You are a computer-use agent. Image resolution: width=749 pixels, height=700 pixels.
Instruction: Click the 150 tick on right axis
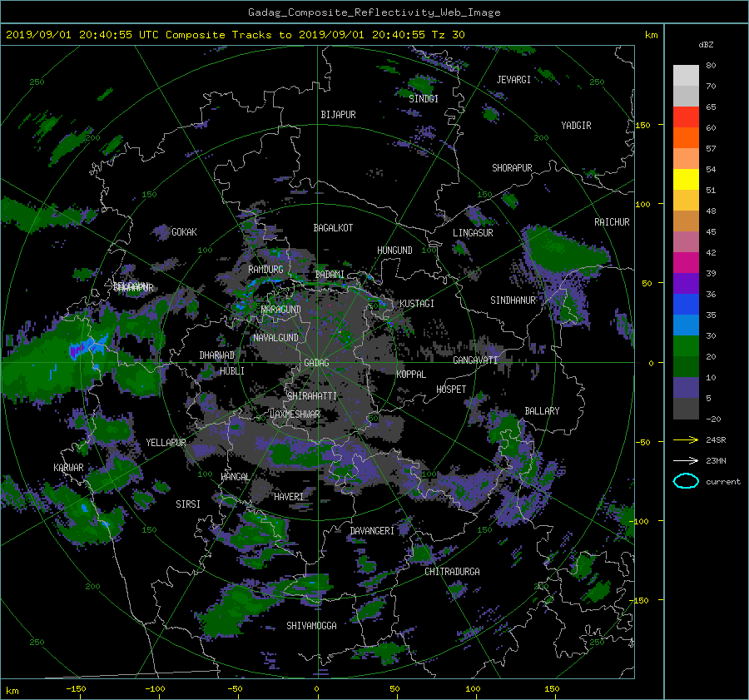pyautogui.click(x=642, y=125)
